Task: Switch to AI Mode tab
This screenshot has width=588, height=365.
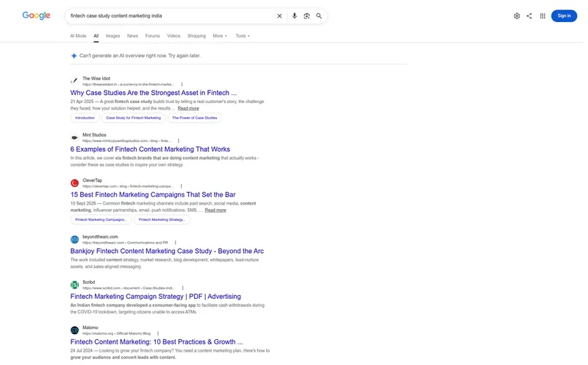Action: (x=78, y=36)
